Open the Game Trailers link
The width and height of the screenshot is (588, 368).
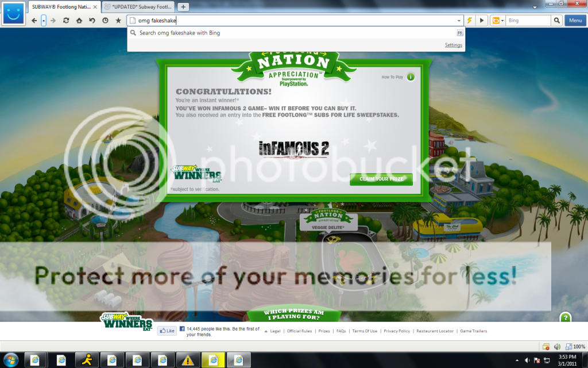474,331
